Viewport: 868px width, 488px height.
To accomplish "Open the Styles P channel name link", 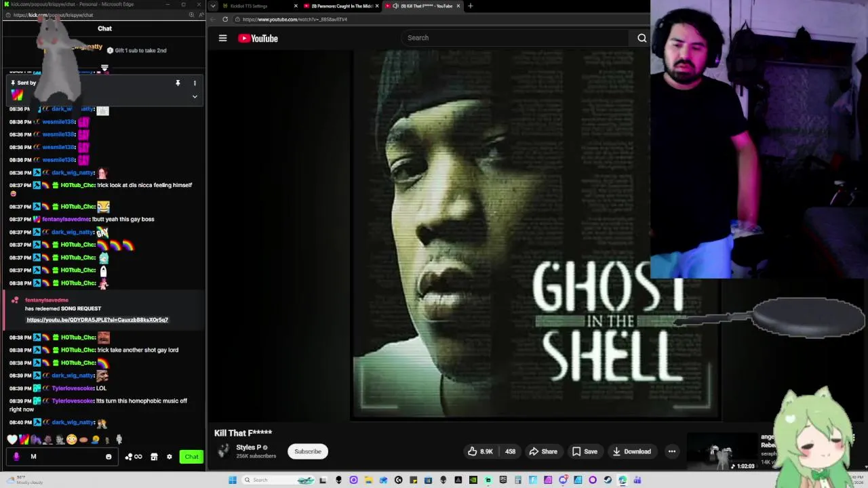I will [248, 447].
